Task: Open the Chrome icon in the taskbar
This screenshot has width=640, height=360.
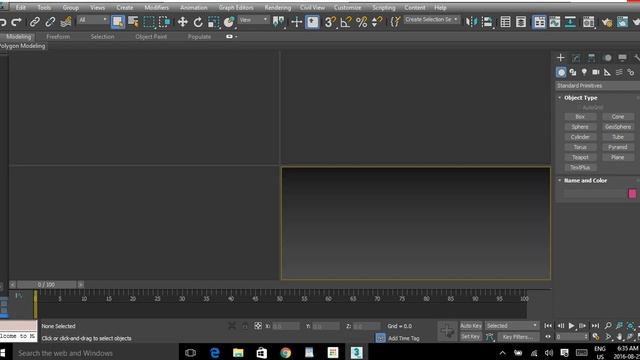Action: click(x=285, y=353)
